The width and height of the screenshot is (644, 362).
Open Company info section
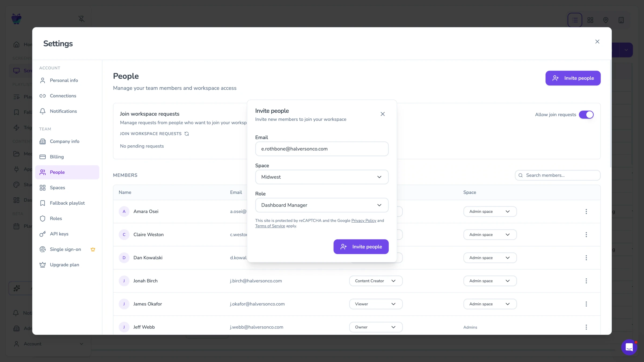pos(67,141)
